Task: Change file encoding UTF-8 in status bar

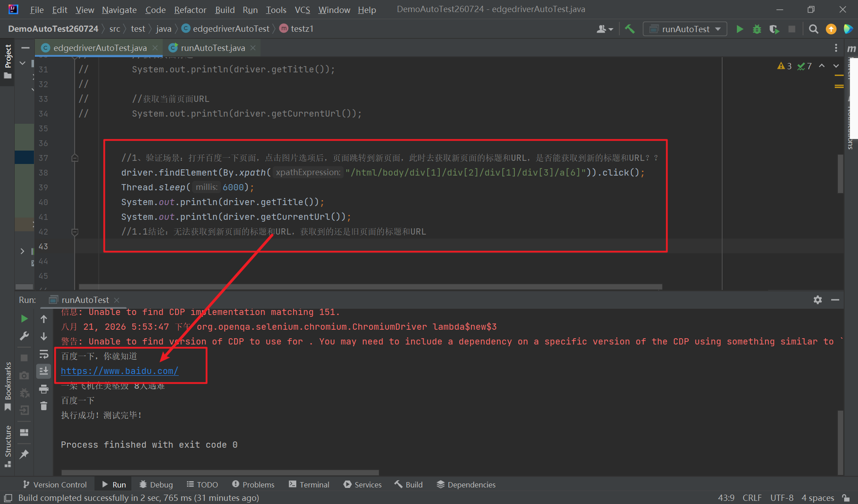Action: pyautogui.click(x=782, y=497)
